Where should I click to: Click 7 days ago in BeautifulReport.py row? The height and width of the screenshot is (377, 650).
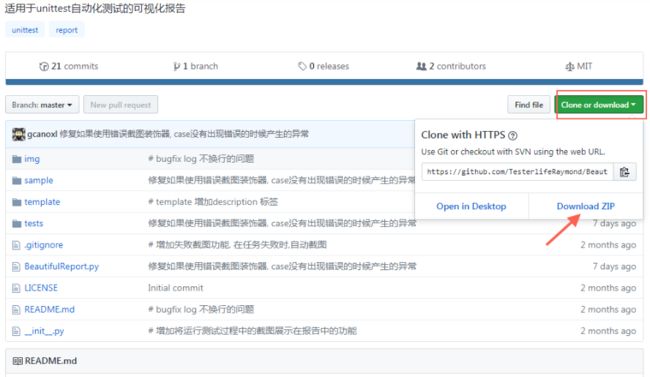coord(614,267)
